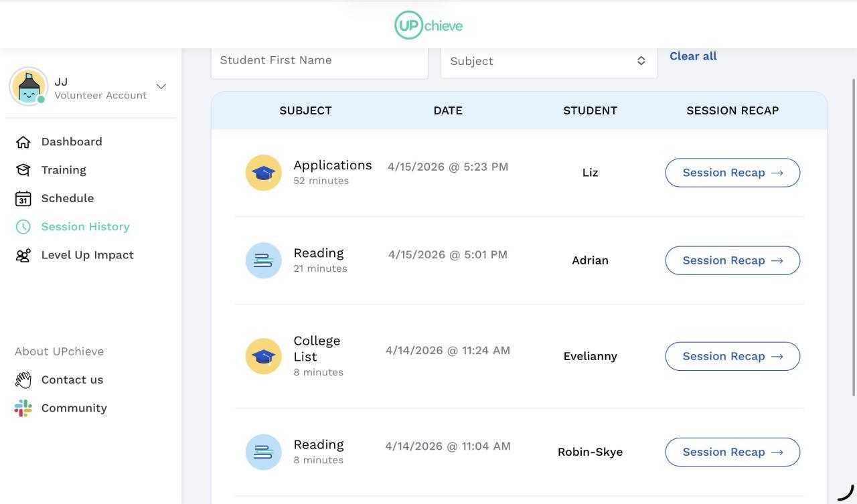857x504 pixels.
Task: Click the Applications session graduation cap icon
Action: pos(263,173)
